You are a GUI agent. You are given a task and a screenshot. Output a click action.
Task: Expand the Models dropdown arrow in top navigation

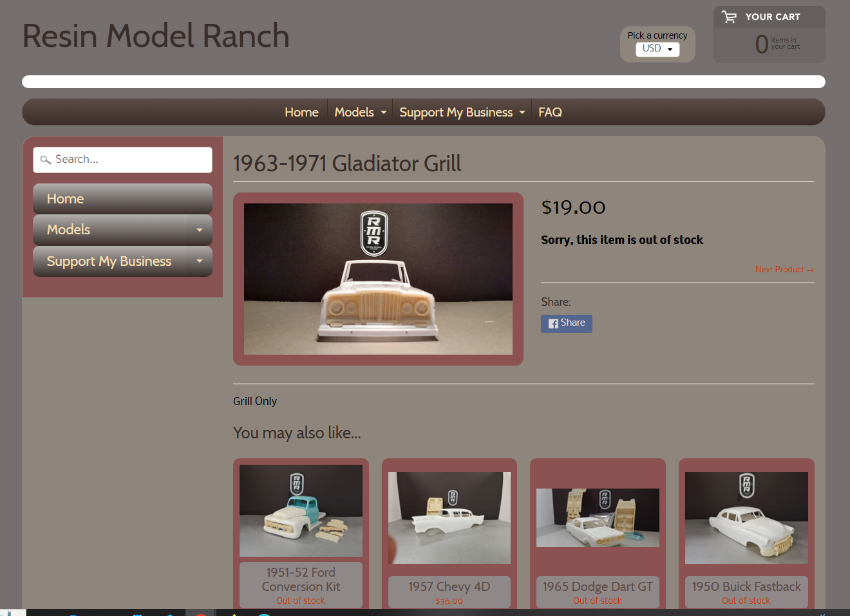(x=384, y=113)
